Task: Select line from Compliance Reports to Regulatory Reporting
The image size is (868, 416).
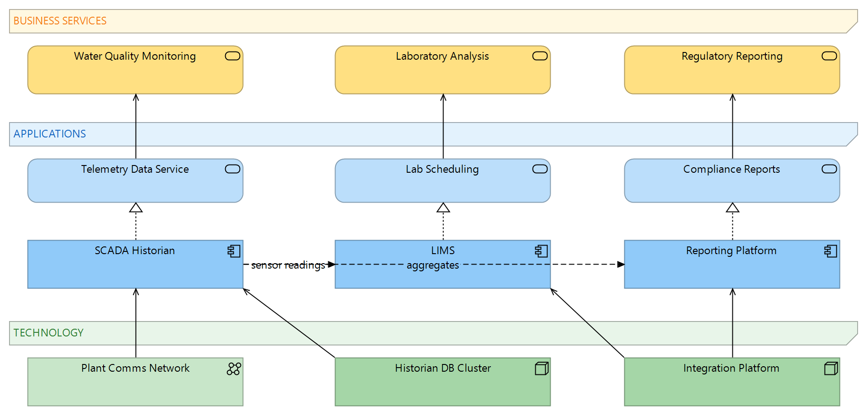Action: pyautogui.click(x=732, y=127)
